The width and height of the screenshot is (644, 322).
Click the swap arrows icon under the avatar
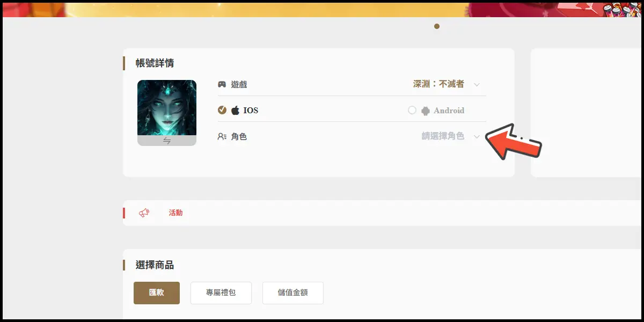coord(167,141)
